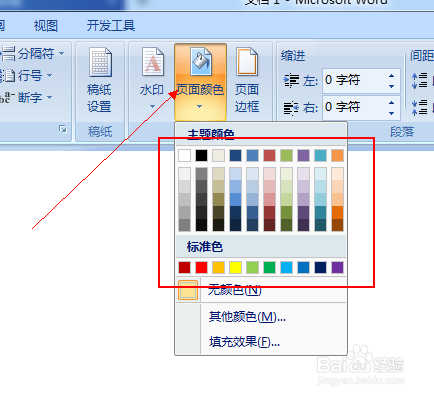The height and width of the screenshot is (398, 434).
Task: Select standard green swatch
Action: click(x=269, y=267)
